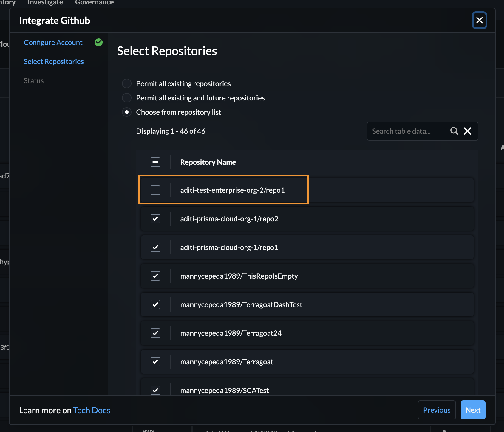Open the Status step
Viewport: 504px width, 432px height.
point(34,81)
